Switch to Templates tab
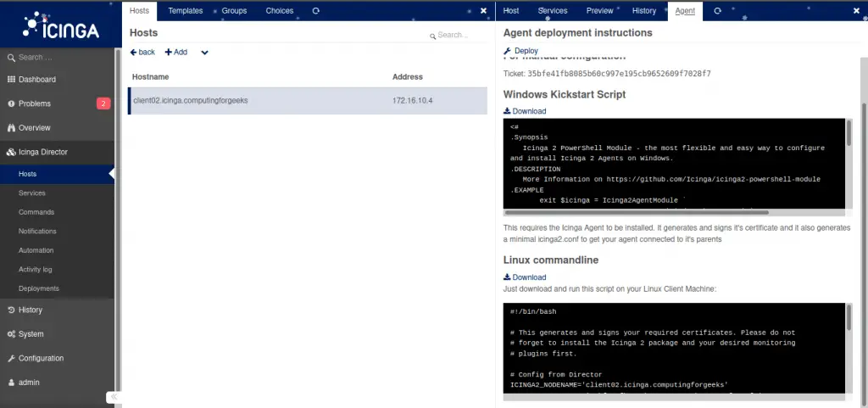 click(186, 11)
